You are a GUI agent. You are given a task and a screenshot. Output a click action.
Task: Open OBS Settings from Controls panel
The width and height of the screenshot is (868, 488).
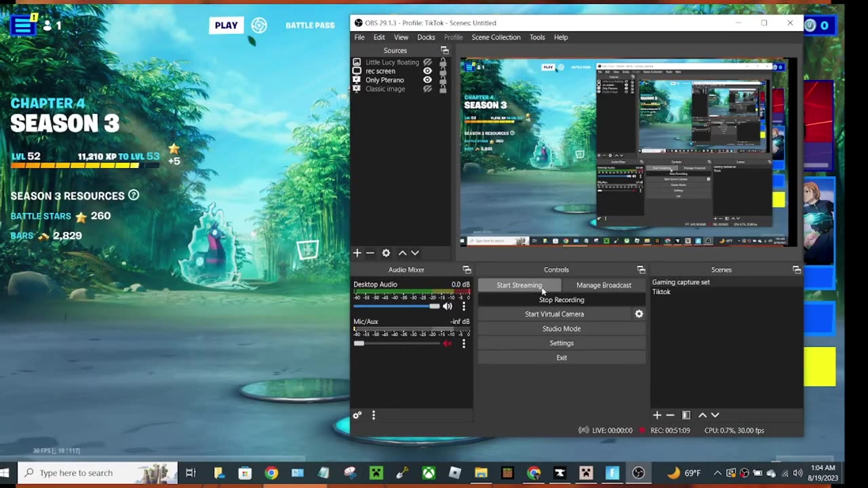561,343
